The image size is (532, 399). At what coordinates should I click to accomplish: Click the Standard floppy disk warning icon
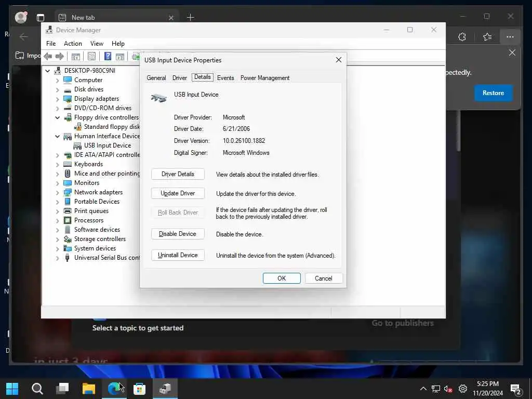click(78, 127)
